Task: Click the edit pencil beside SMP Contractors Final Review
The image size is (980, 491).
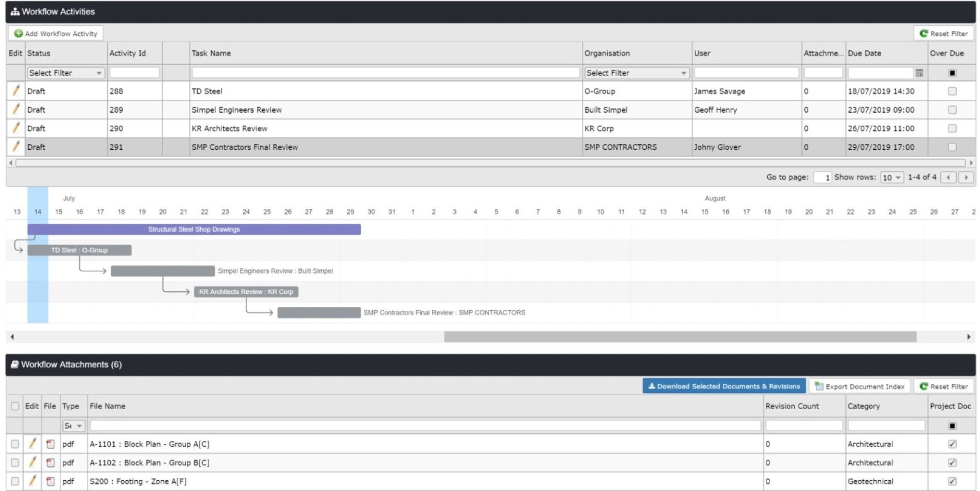Action: 15,147
